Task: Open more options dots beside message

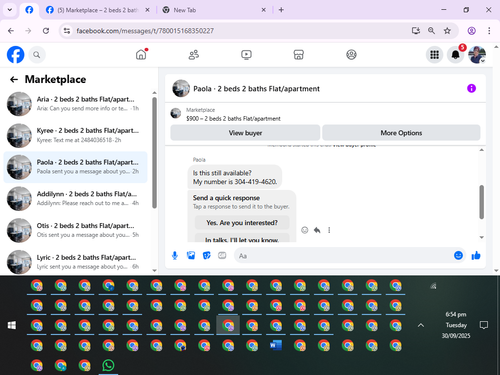Action: tap(329, 230)
